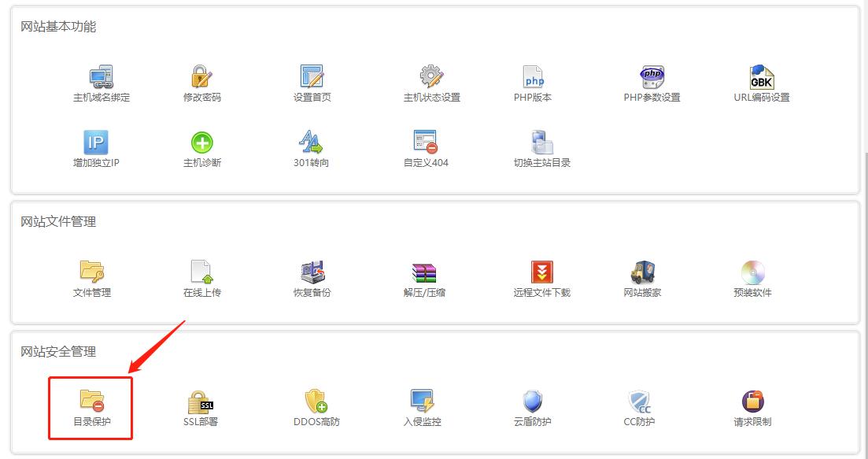Click the 自定义404 icon
Viewport: 868px width, 459px height.
(425, 143)
